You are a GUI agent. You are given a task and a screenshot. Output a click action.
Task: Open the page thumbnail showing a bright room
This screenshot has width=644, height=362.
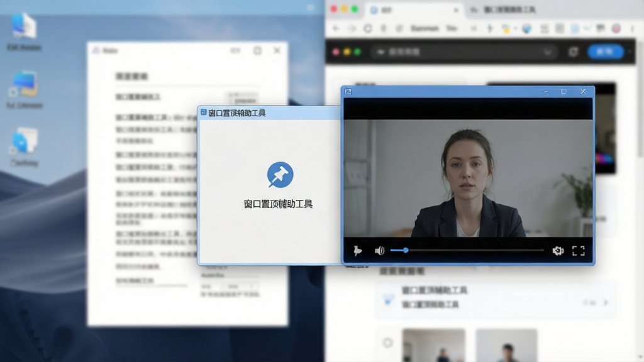(x=434, y=345)
